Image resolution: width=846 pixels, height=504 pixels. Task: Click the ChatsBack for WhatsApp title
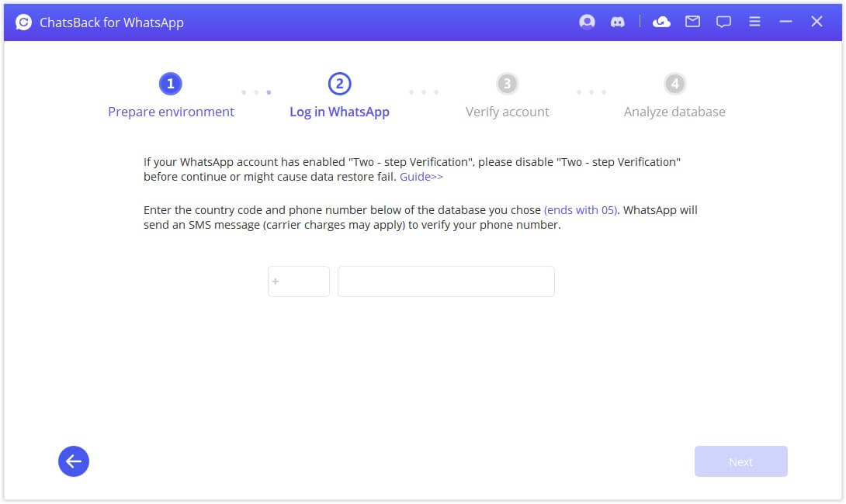[x=112, y=22]
